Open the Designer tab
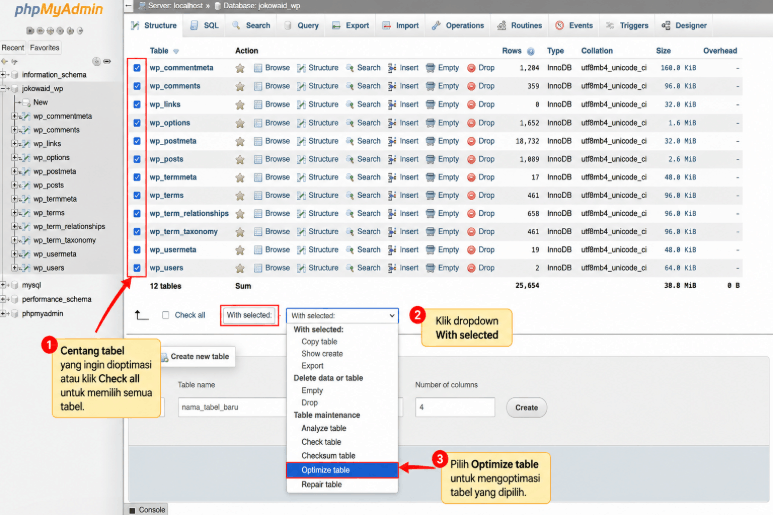 (684, 26)
